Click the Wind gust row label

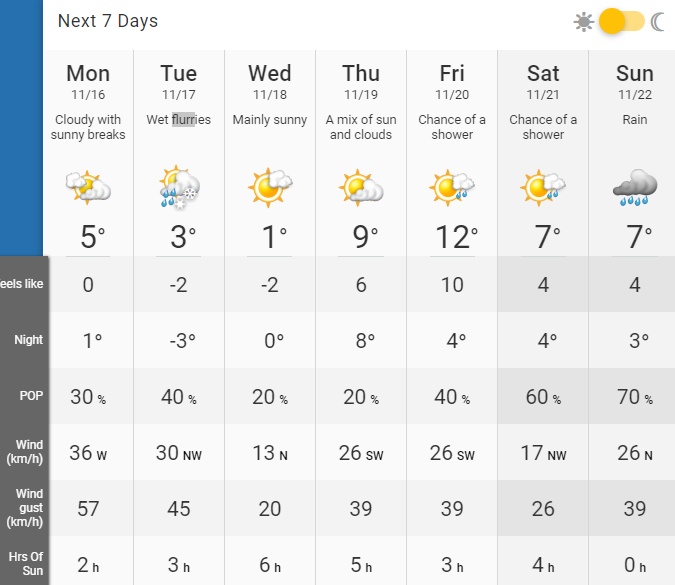25,508
